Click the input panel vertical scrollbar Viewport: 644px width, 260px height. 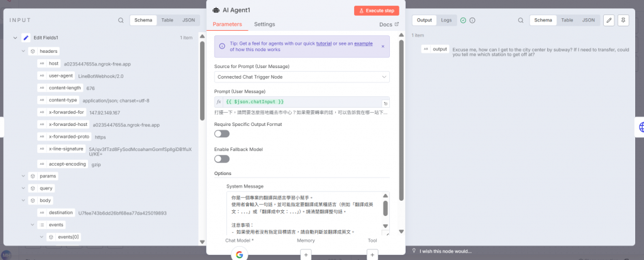pyautogui.click(x=202, y=80)
